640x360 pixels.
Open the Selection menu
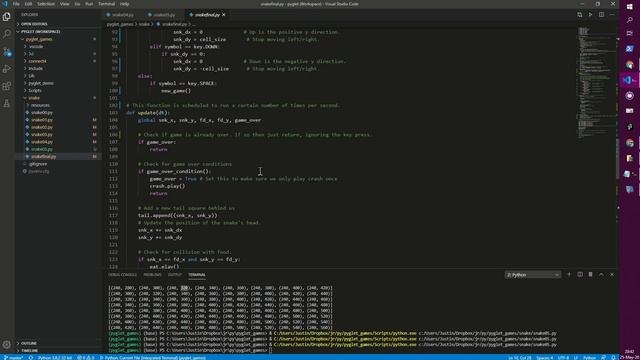click(46, 4)
